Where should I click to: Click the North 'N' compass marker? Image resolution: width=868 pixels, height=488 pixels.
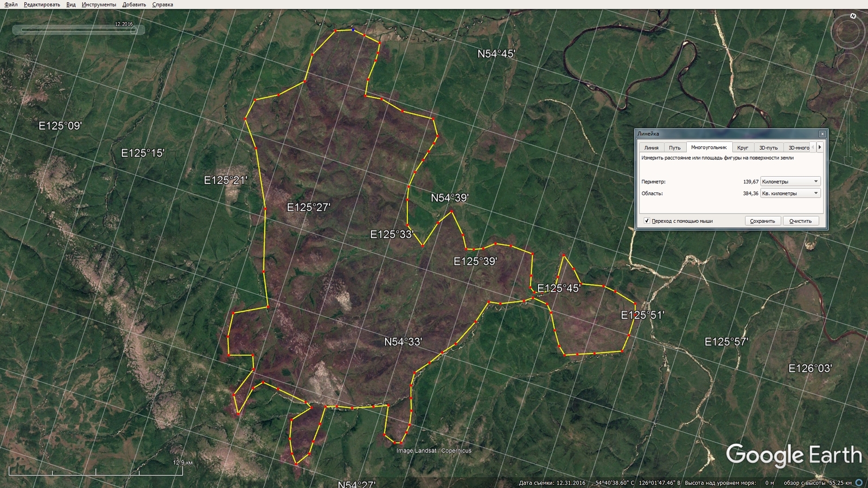pos(853,16)
